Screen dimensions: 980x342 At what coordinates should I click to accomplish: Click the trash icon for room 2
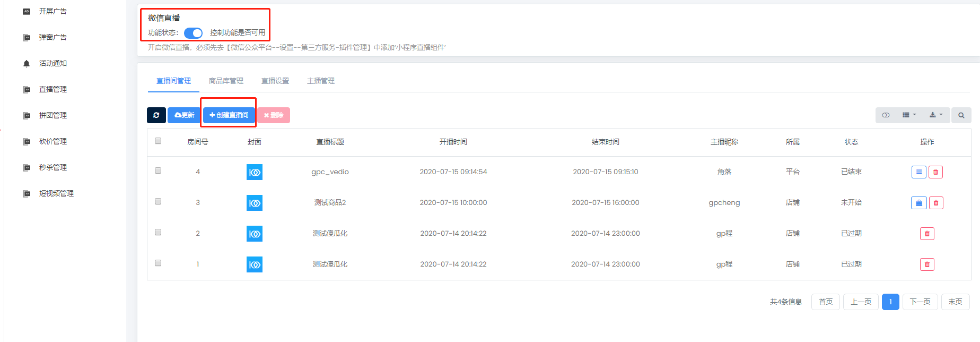927,234
